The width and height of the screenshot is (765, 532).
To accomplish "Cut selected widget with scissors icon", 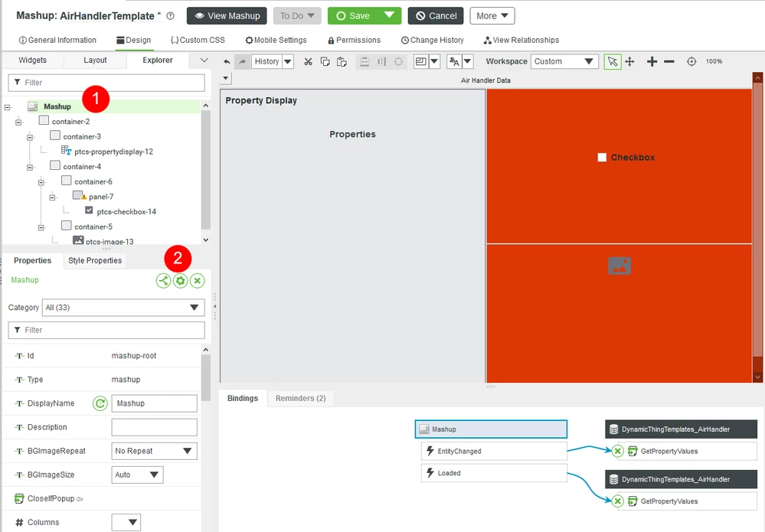I will pos(308,61).
